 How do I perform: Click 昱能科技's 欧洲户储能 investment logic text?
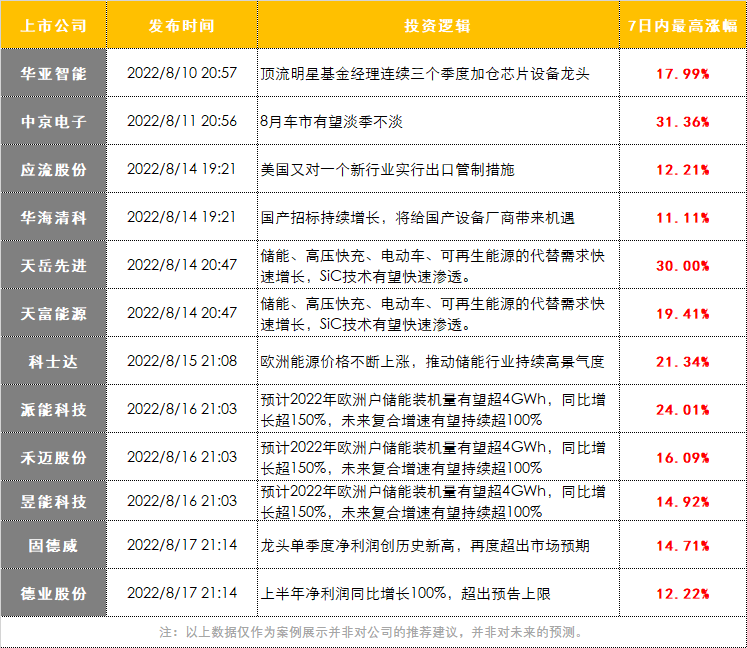point(433,502)
